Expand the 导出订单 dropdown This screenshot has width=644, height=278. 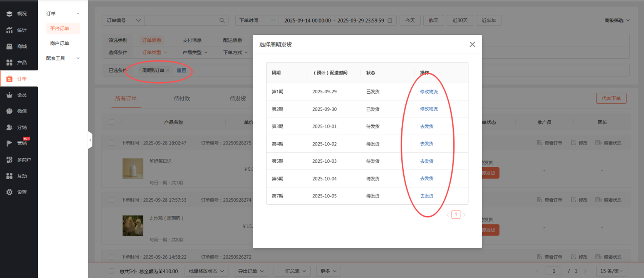(251, 271)
